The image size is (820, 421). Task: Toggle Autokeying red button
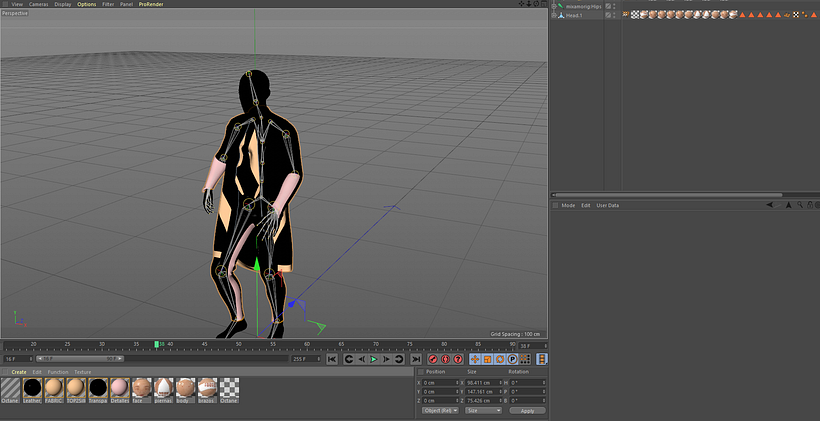tap(446, 359)
